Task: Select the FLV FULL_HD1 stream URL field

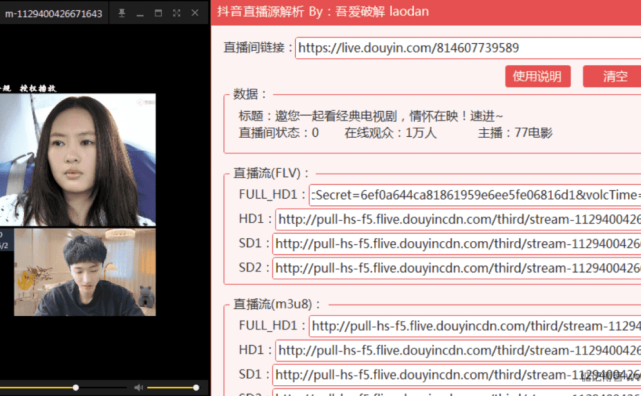Action: tap(475, 195)
